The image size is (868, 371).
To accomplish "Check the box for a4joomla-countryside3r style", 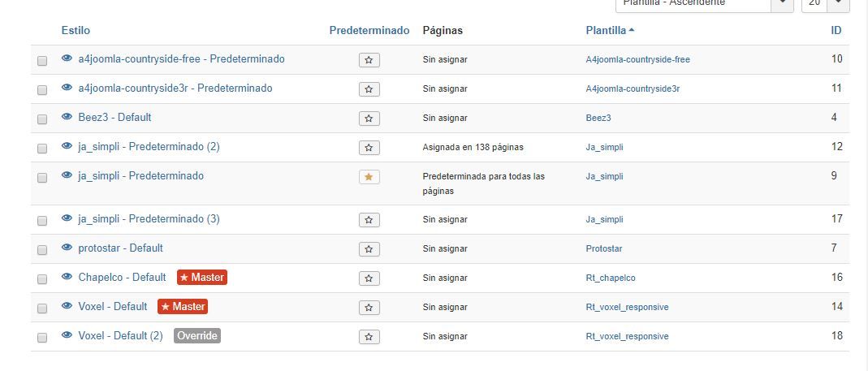I will point(42,89).
